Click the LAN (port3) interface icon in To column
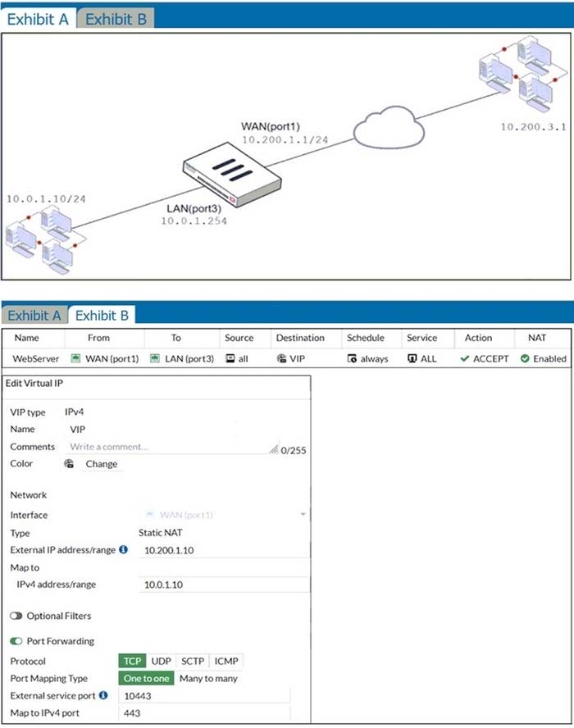The height and width of the screenshot is (728, 574). [x=156, y=358]
